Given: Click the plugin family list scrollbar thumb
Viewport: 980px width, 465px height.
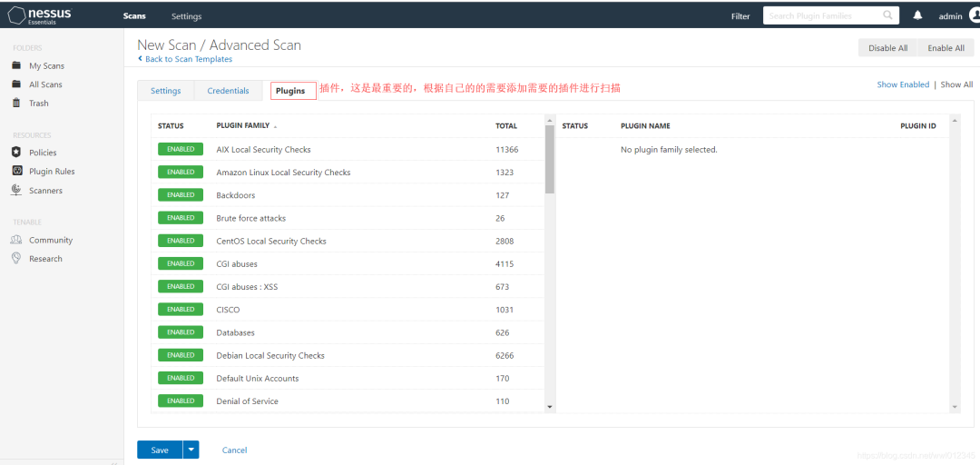Looking at the screenshot, I should (x=549, y=159).
